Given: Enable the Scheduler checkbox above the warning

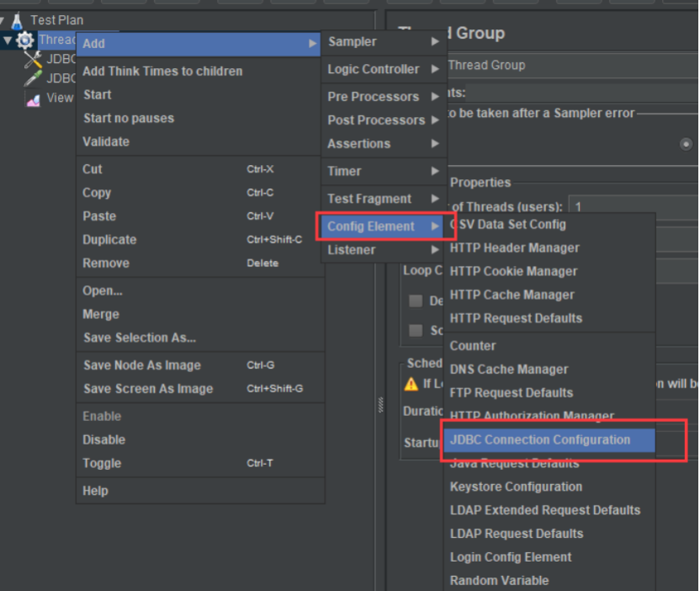Looking at the screenshot, I should 416,330.
